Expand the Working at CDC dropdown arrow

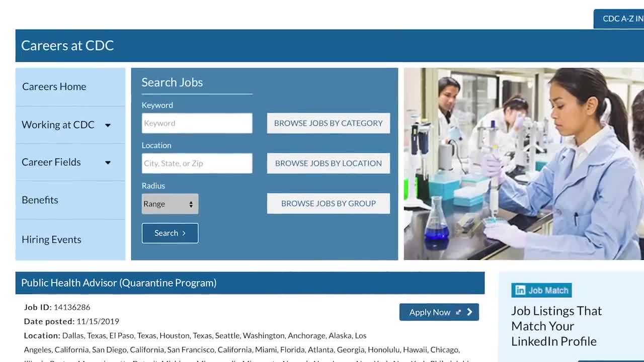click(x=108, y=125)
